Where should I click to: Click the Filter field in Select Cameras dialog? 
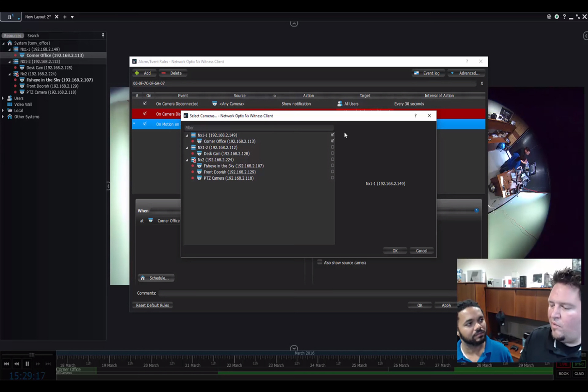tap(259, 128)
